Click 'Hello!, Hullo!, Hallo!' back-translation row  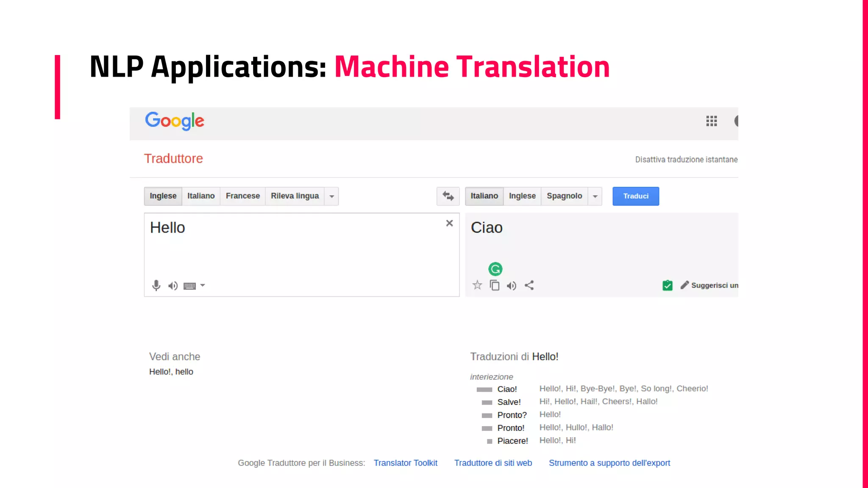coord(576,427)
